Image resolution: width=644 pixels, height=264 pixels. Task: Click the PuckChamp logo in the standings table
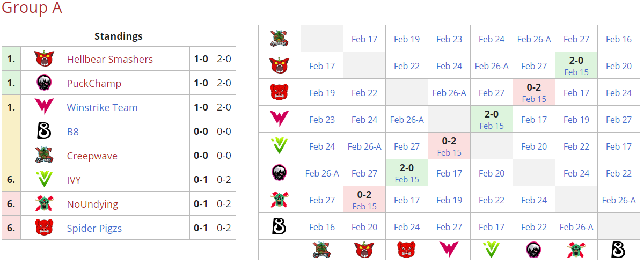tap(44, 83)
